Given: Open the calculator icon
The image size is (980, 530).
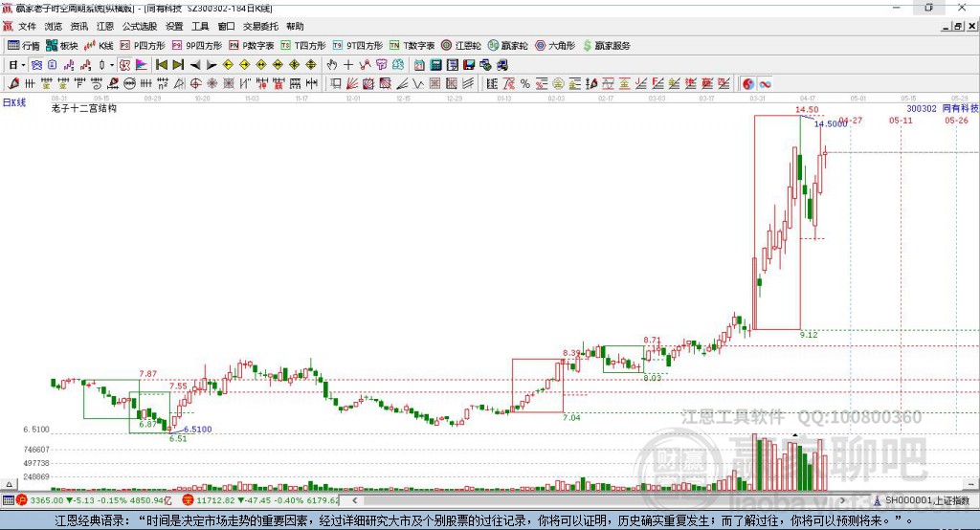Looking at the screenshot, I should click(435, 65).
